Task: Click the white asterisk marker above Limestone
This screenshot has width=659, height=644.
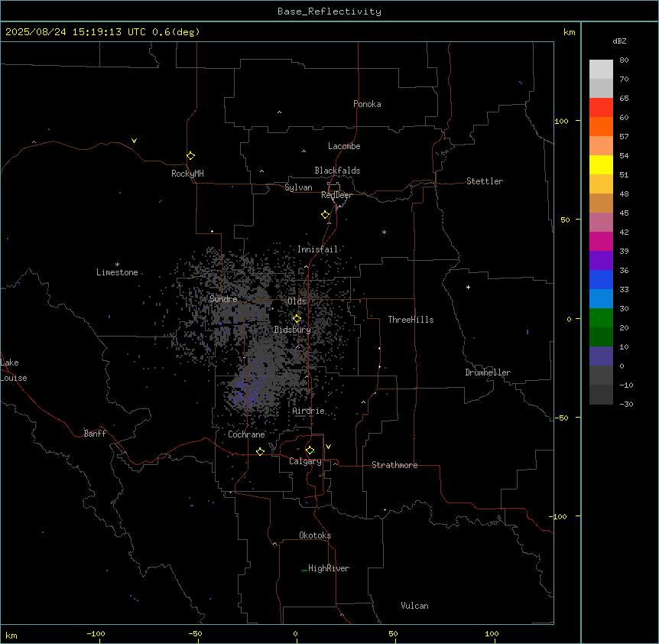Action: tap(117, 265)
